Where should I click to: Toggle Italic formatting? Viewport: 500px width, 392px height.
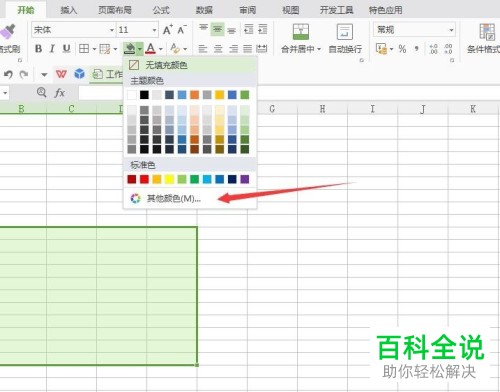point(52,49)
